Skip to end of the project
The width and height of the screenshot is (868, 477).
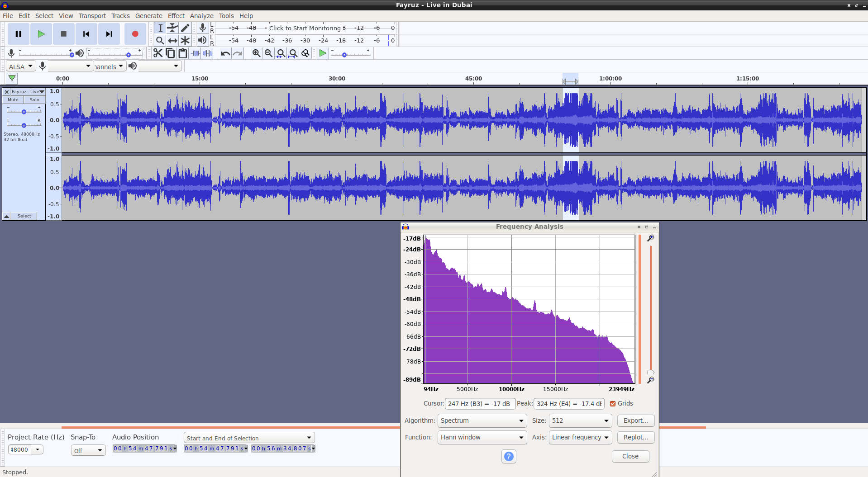(x=109, y=34)
